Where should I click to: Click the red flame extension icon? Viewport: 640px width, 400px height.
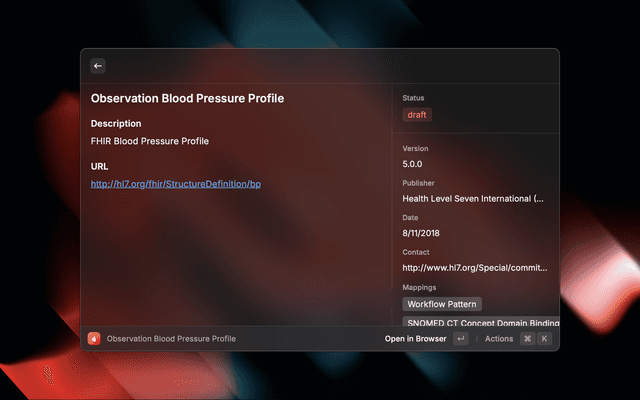[x=94, y=339]
